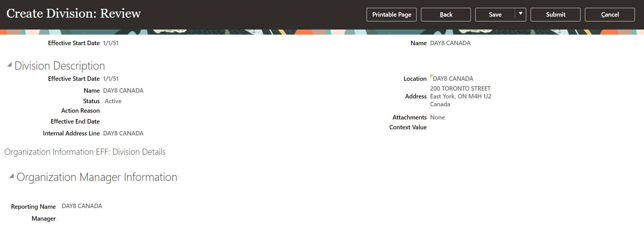Image resolution: width=644 pixels, height=243 pixels.
Task: Collapse the Organization Manager Information triangle
Action: coord(12,176)
